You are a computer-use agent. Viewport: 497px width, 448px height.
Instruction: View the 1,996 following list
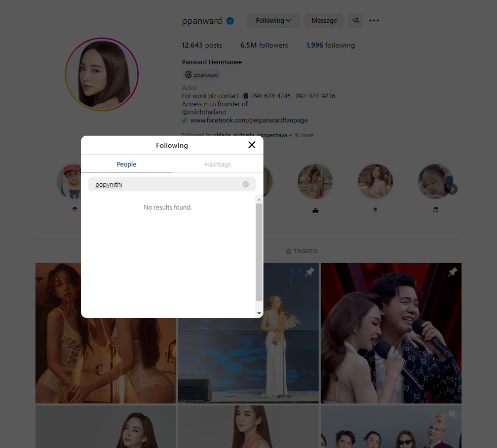click(330, 45)
